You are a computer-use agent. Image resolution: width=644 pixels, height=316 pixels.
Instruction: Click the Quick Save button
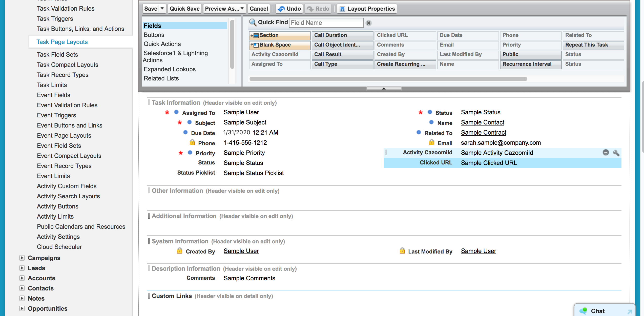pos(184,9)
